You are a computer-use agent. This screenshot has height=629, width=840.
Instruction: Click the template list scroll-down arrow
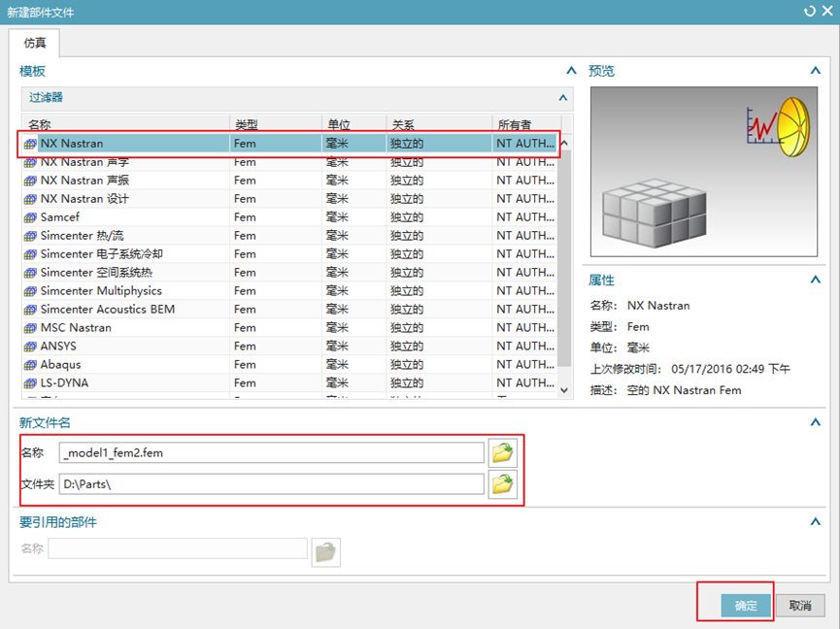[564, 390]
